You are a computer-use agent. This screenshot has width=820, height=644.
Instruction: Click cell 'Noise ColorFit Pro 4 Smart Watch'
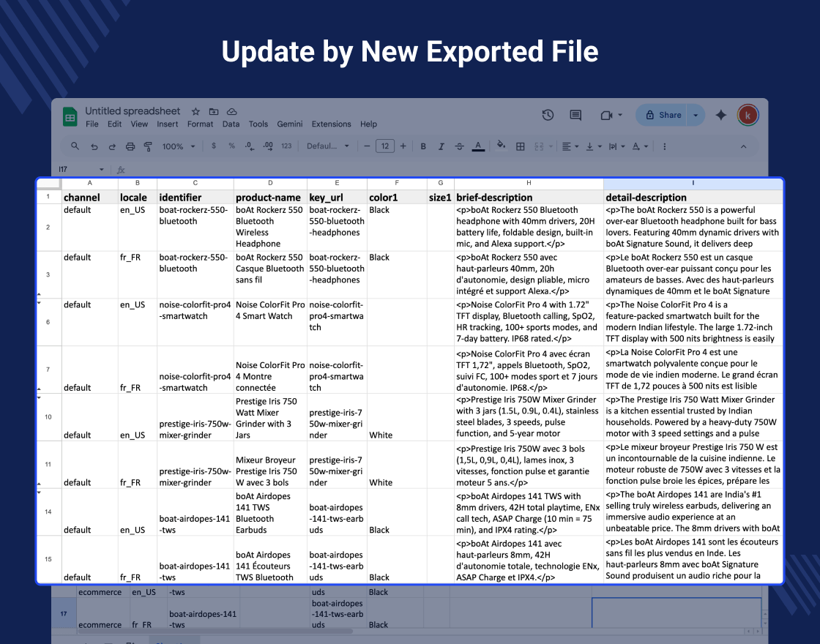coord(270,322)
